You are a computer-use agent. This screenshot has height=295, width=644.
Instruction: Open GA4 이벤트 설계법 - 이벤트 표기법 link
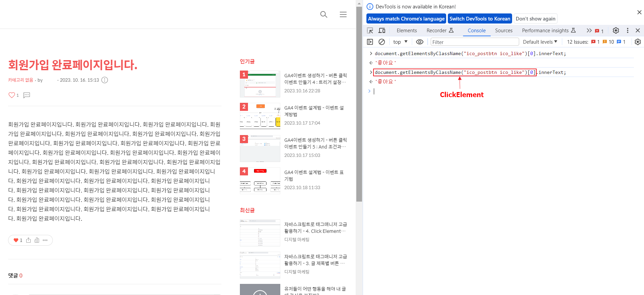point(314,175)
